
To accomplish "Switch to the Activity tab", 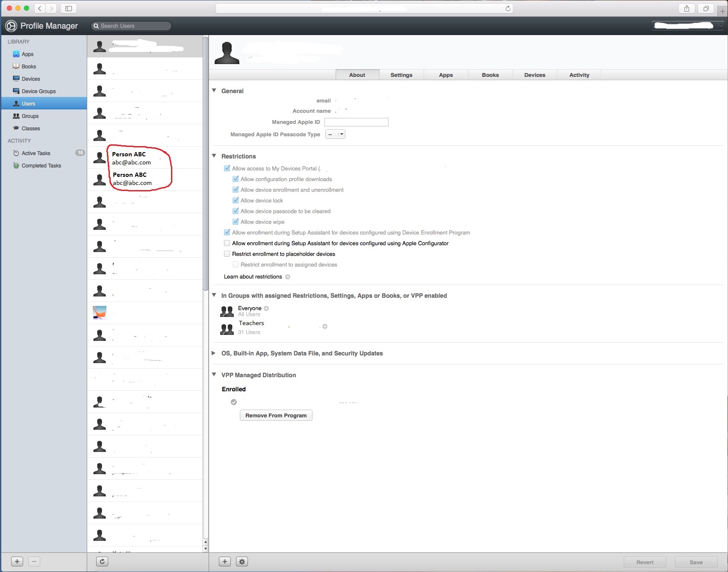I will pyautogui.click(x=579, y=75).
